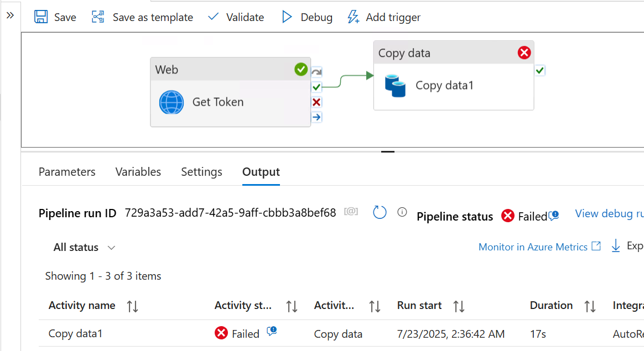Open the Variables tab
644x351 pixels.
138,172
